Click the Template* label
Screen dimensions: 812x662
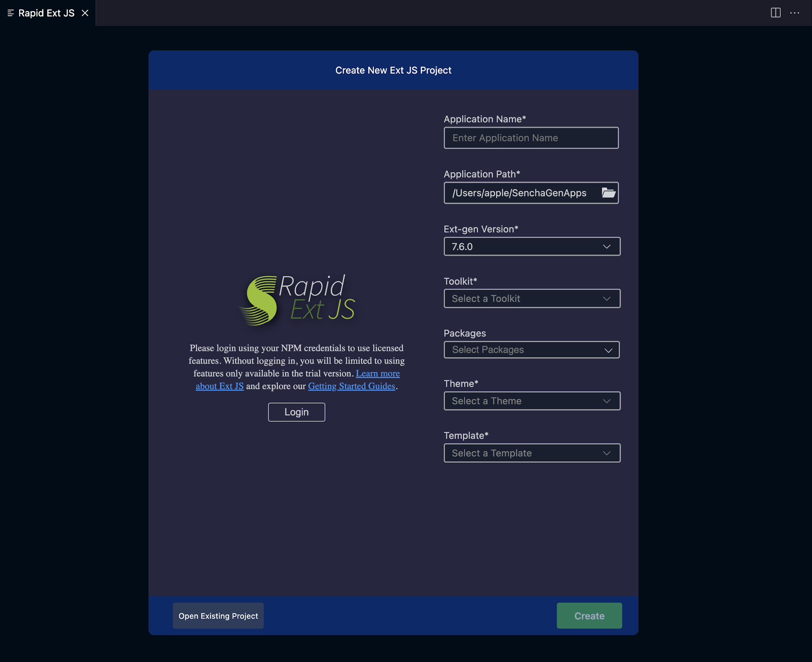(x=466, y=435)
